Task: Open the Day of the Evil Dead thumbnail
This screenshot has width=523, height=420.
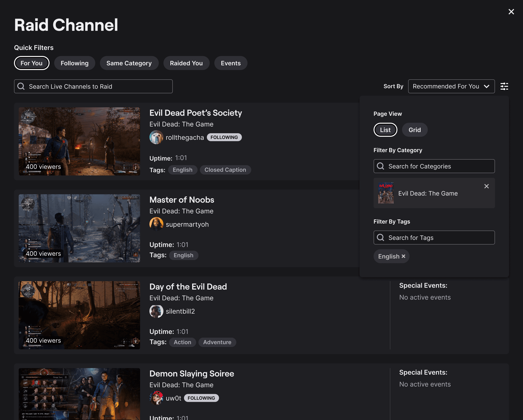Action: click(x=79, y=315)
